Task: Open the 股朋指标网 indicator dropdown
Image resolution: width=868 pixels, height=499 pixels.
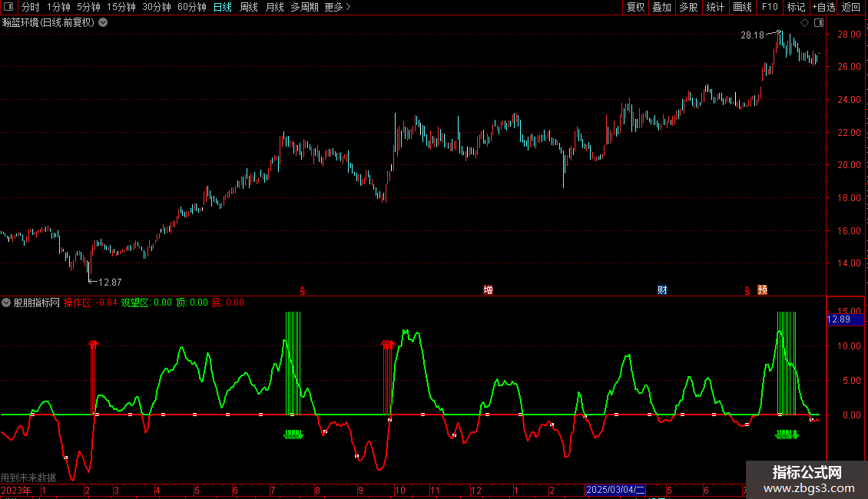Action: [6, 302]
